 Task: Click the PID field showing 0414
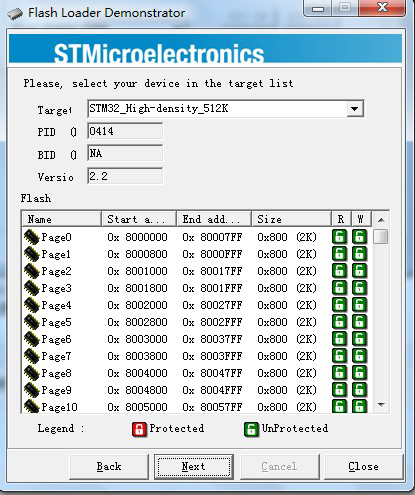click(x=125, y=131)
